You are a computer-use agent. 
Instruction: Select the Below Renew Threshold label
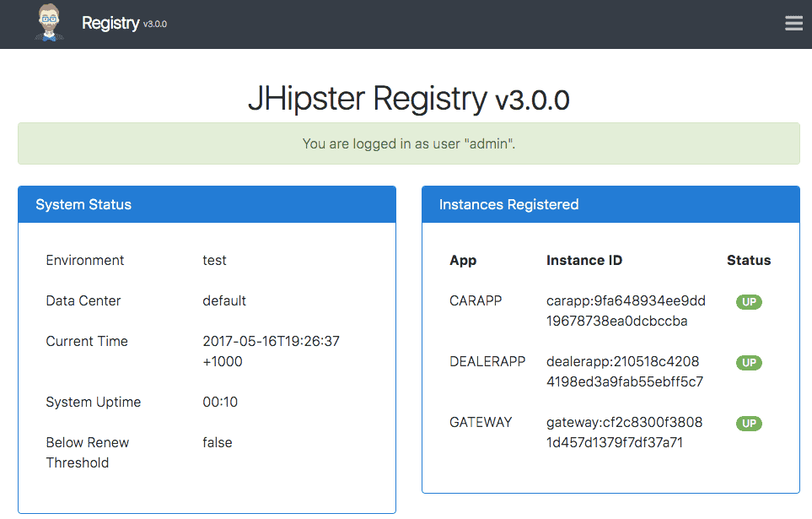(x=88, y=452)
